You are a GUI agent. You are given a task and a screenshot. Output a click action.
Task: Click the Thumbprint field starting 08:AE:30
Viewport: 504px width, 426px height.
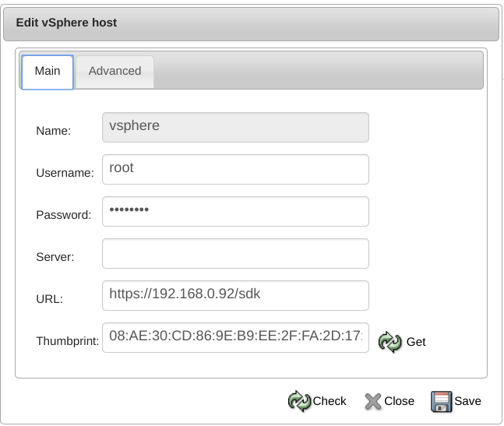point(235,338)
